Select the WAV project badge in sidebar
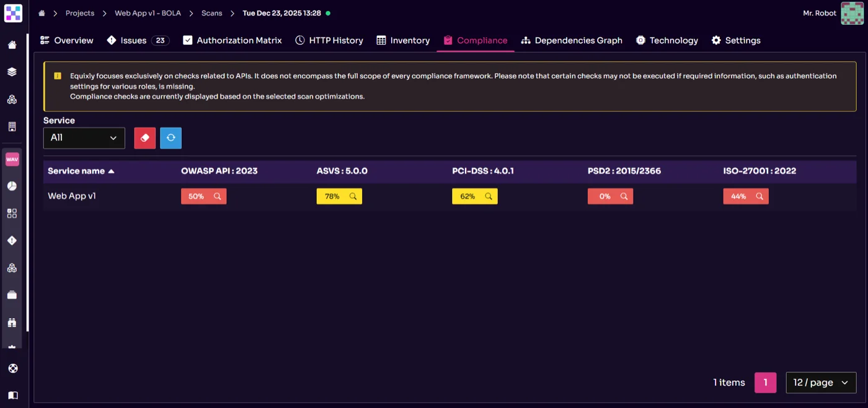Viewport: 868px width, 408px height. pos(12,159)
